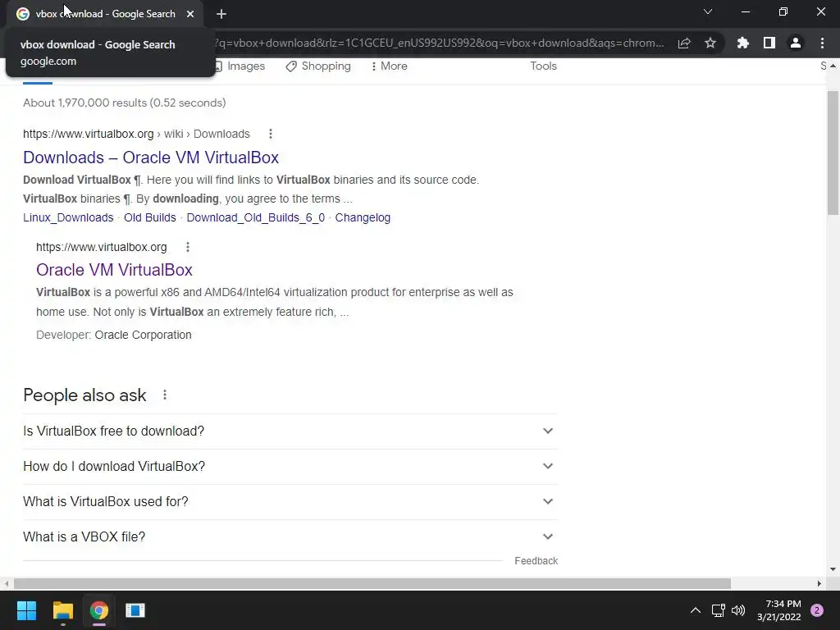
Task: Expand "Is VirtualBox free to download?"
Action: (290, 431)
